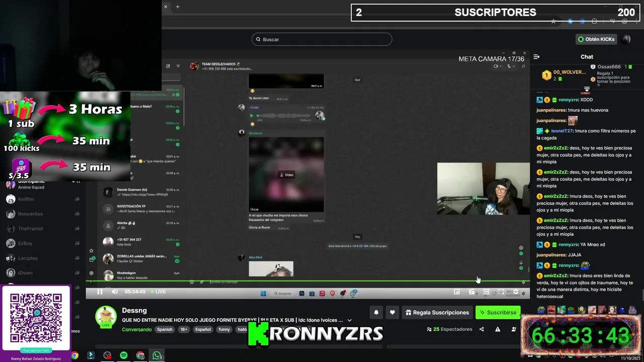Viewport: 644px width, 362px height.
Task: Open the profile avatar menu in Kick
Action: point(626,39)
